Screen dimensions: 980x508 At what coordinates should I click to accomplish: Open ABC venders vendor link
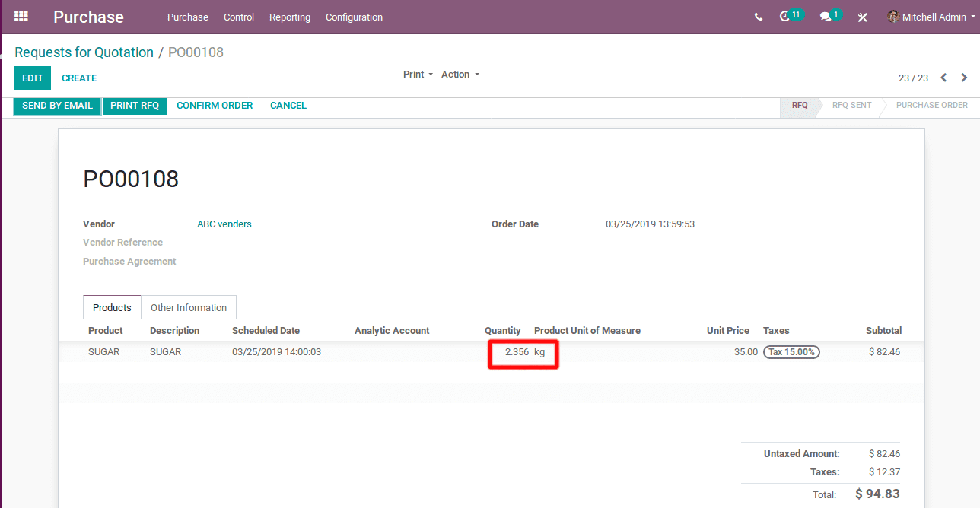tap(224, 224)
